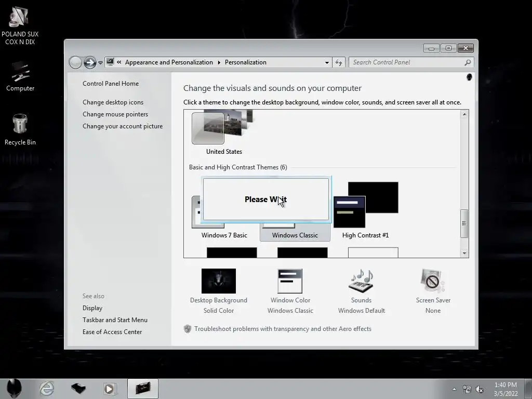This screenshot has height=399, width=532.
Task: Open Taskbar and Start Menu link
Action: (115, 320)
